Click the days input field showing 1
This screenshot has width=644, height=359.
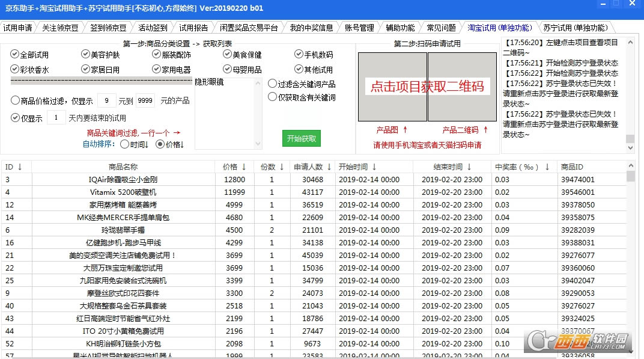pyautogui.click(x=56, y=118)
